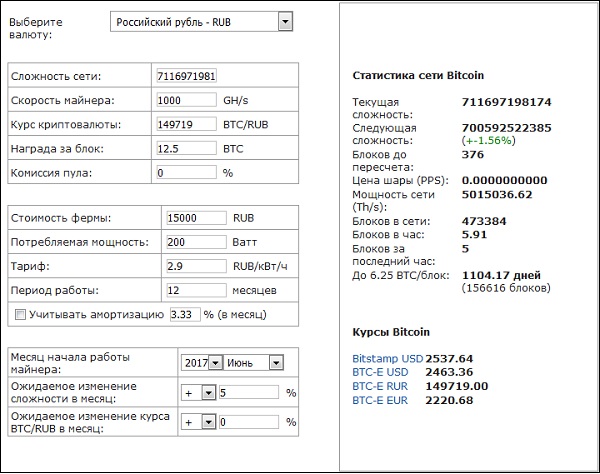This screenshot has height=474, width=600.
Task: Open the Bitstamp USD rate link
Action: [388, 358]
